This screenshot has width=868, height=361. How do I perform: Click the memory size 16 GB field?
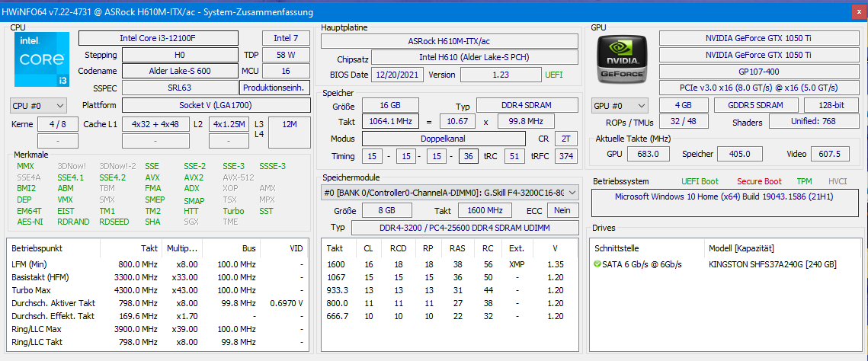click(x=390, y=105)
